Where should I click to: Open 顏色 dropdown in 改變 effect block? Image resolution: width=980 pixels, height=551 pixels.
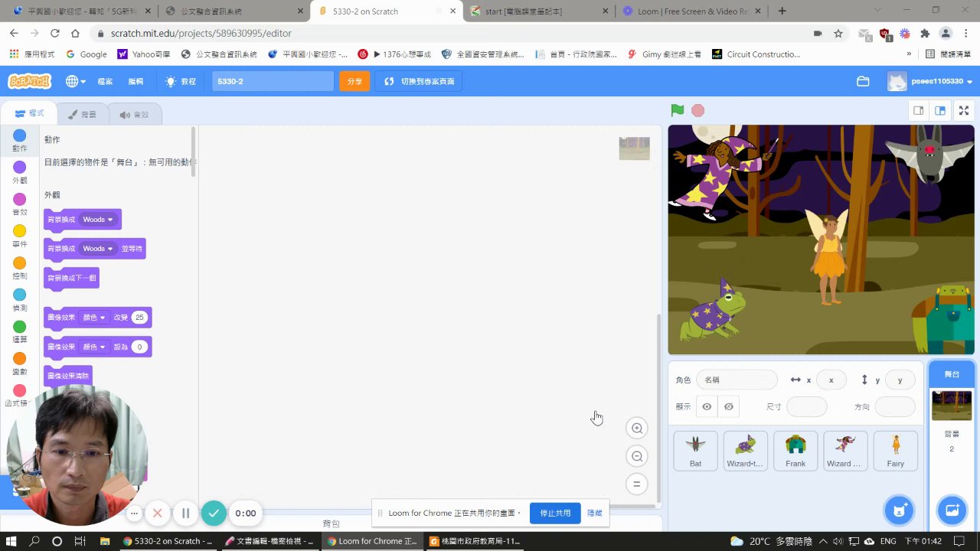[x=93, y=318]
